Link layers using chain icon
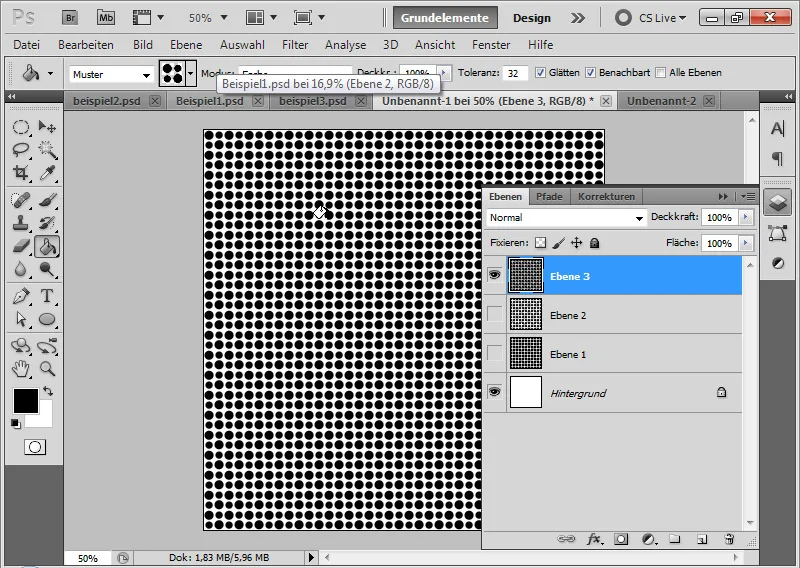The height and width of the screenshot is (568, 800). (x=566, y=539)
